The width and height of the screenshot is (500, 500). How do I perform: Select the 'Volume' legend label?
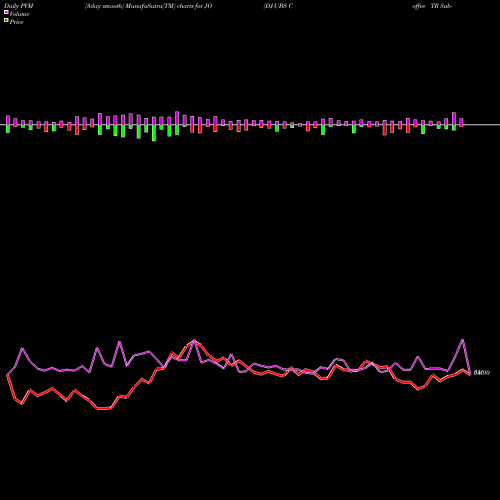point(19,14)
